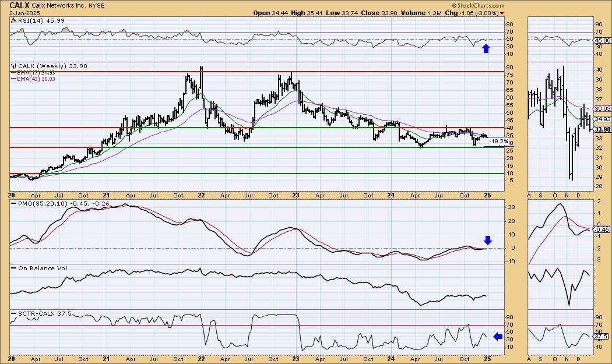Click the ©StockCharts.com attribution text
The width and height of the screenshot is (612, 364).
(478, 5)
